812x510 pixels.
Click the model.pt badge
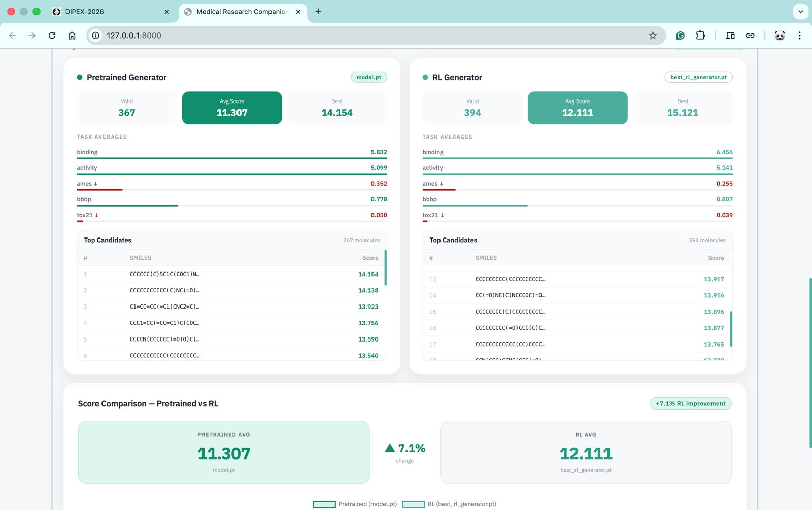coord(368,77)
